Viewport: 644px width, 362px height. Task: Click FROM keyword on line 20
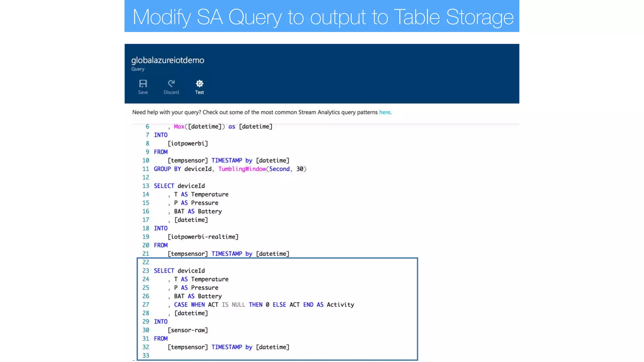161,245
